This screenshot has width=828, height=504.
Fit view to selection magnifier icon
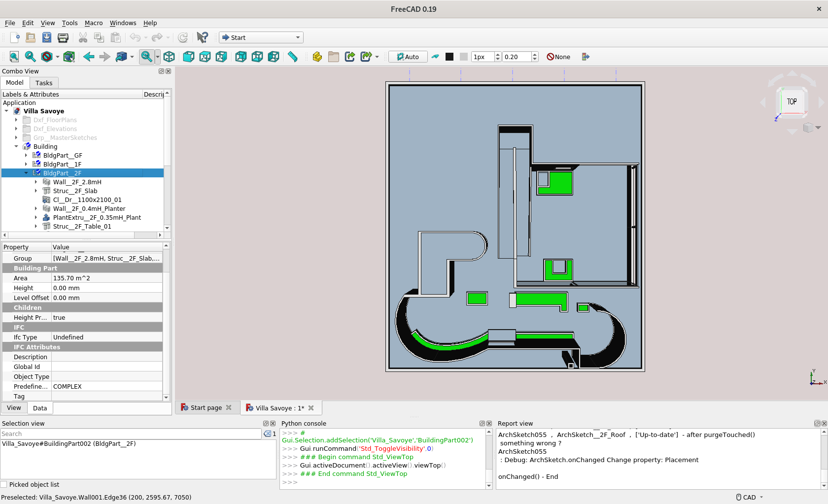[31, 57]
